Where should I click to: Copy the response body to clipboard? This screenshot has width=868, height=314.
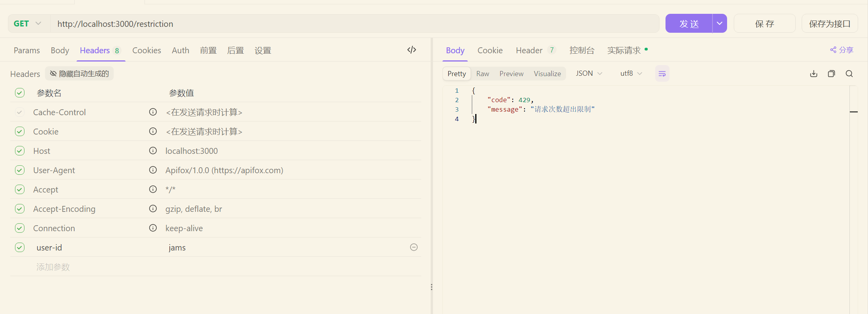pyautogui.click(x=831, y=74)
